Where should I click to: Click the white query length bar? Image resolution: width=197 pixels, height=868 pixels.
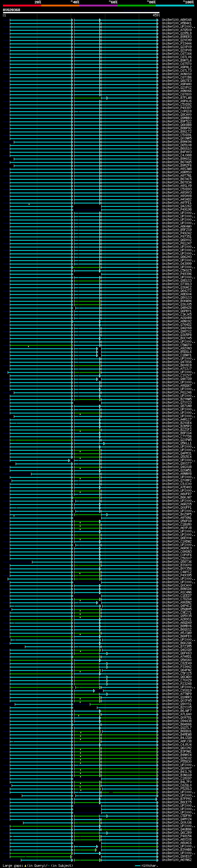tap(81, 12)
